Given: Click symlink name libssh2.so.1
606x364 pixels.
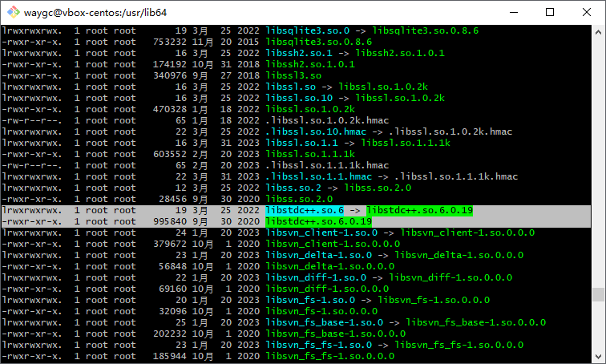Looking at the screenshot, I should (x=299, y=53).
